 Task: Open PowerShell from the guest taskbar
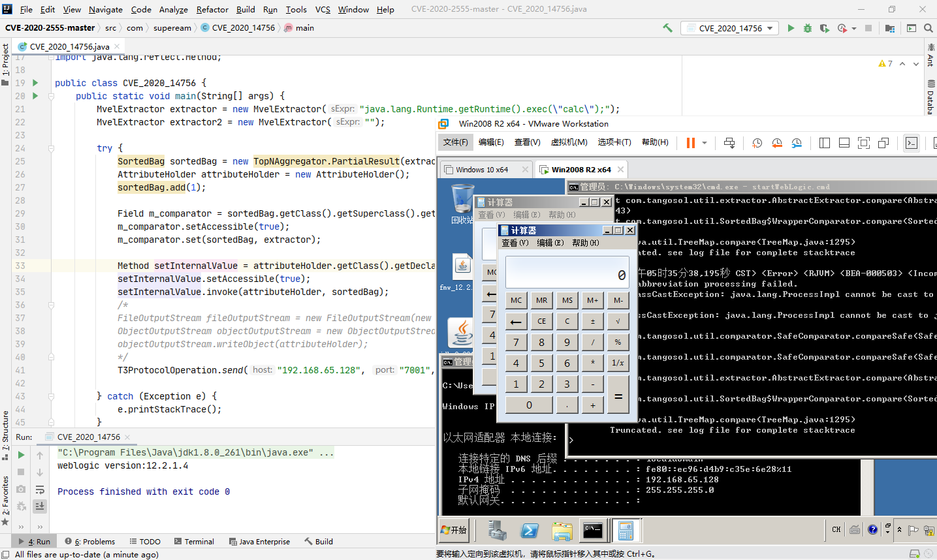[530, 530]
